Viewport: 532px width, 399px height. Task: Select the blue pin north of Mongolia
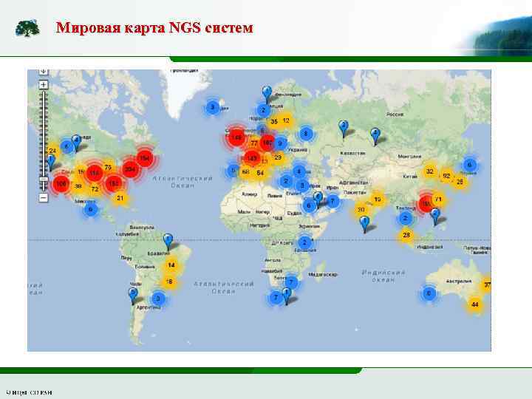(x=375, y=135)
